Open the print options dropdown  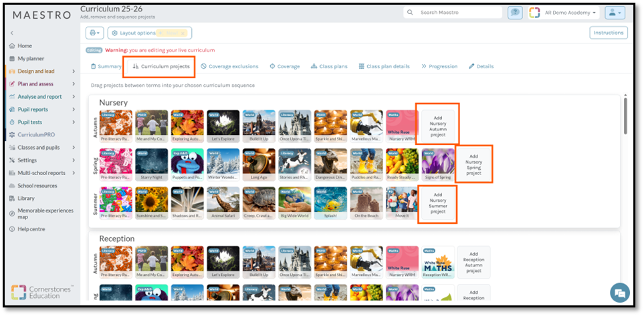[94, 33]
